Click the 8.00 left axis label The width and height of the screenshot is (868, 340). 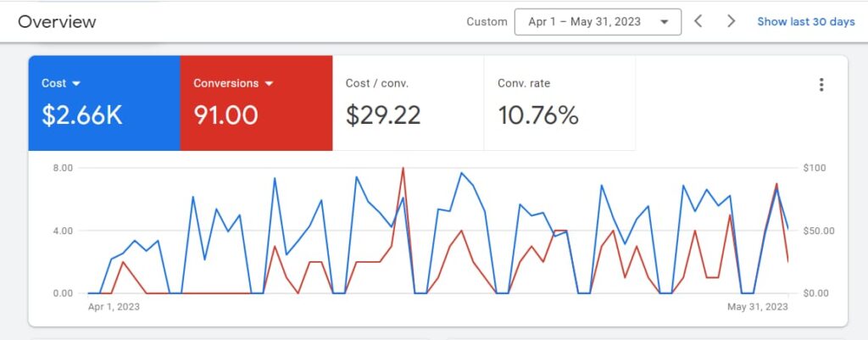[x=62, y=168]
